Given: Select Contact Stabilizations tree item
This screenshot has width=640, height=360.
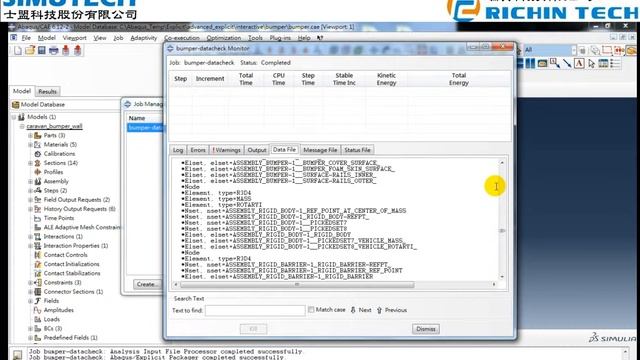Looking at the screenshot, I should pyautogui.click(x=72, y=273).
